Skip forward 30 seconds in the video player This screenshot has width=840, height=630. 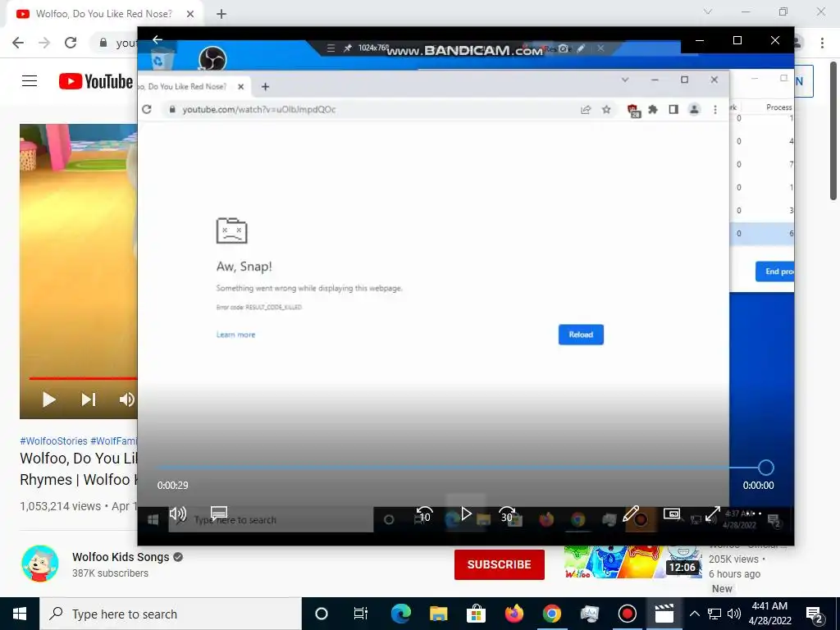click(x=507, y=515)
